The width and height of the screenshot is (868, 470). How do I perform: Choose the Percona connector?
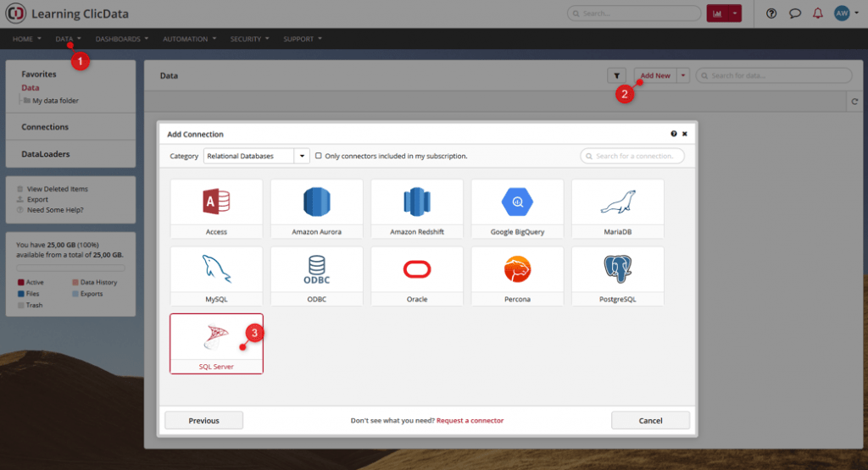click(x=517, y=276)
